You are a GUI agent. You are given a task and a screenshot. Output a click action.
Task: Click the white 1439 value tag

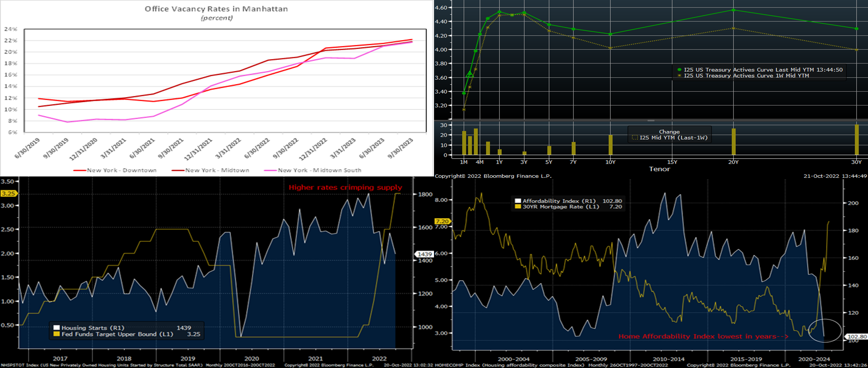click(x=424, y=254)
